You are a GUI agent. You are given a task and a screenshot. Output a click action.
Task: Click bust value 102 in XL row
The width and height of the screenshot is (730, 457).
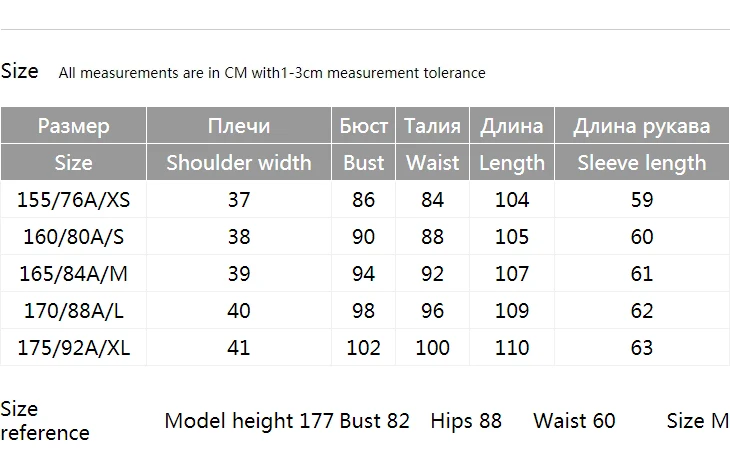point(364,348)
